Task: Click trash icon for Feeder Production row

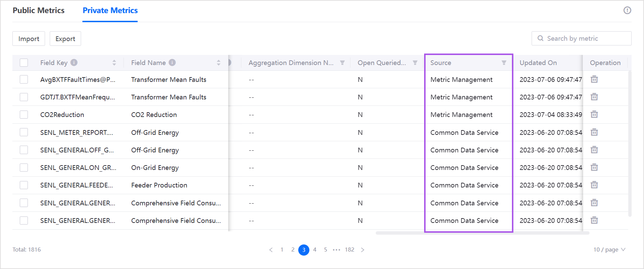Action: (594, 185)
